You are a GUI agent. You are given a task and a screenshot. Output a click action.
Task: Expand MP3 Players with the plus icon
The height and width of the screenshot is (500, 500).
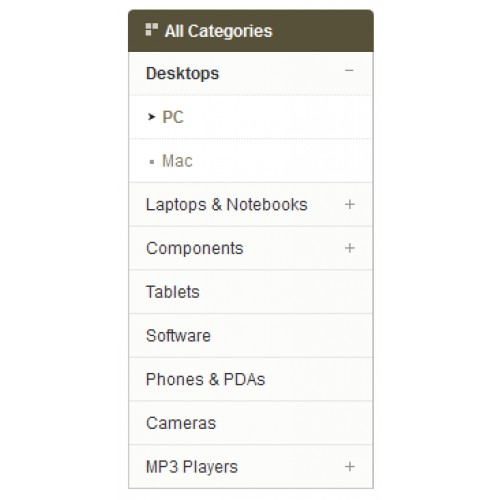click(350, 467)
